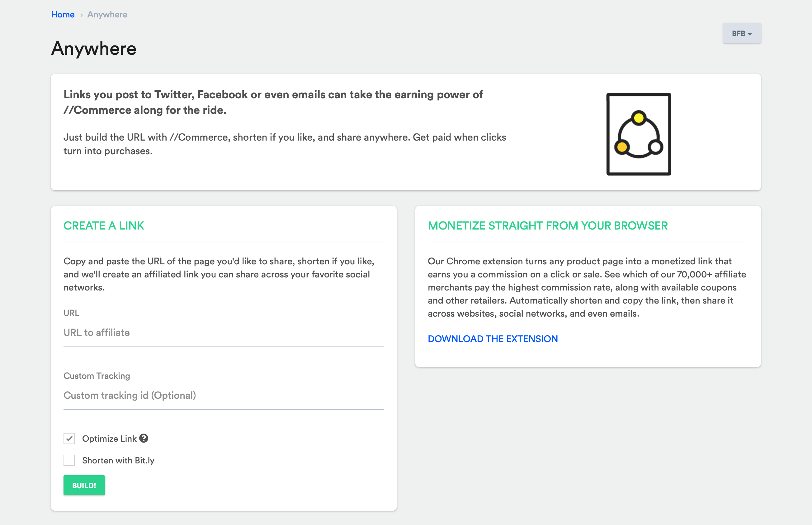Open the BFB account dropdown
The width and height of the screenshot is (812, 525).
(x=741, y=33)
